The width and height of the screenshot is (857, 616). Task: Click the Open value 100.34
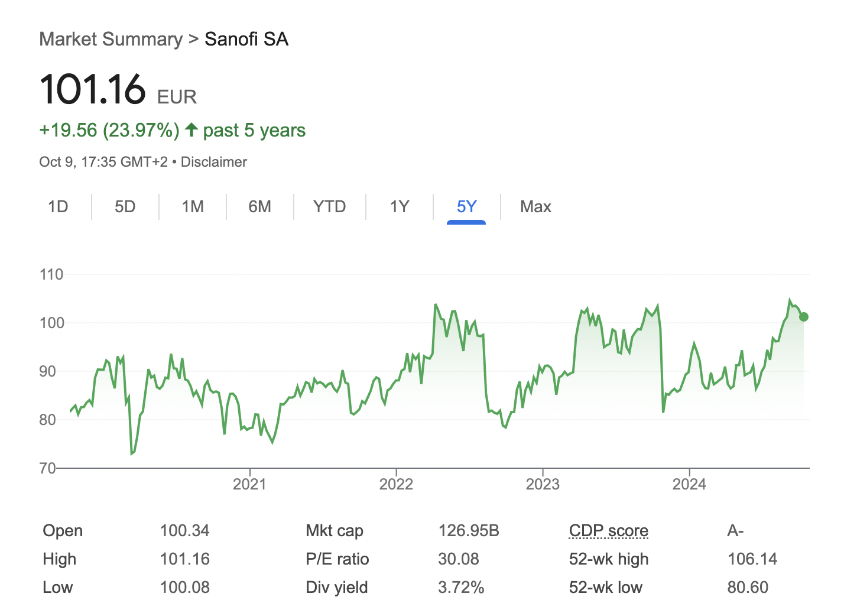coord(184,531)
